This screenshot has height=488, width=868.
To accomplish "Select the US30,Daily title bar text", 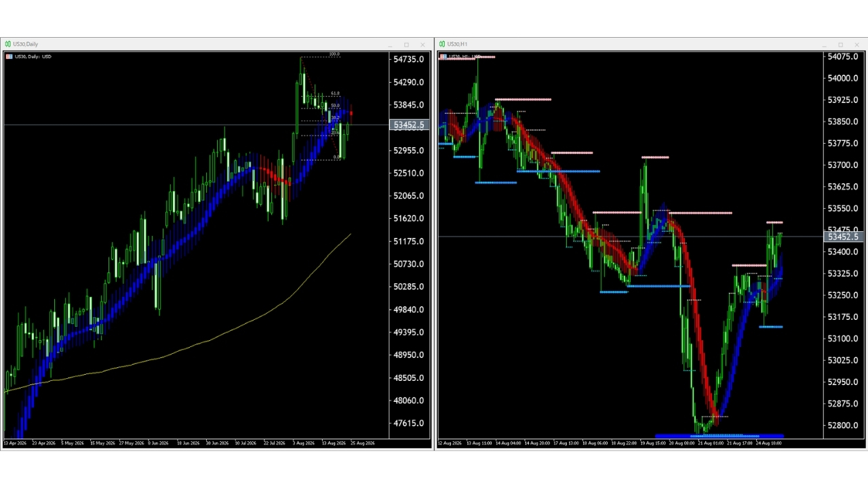I will point(26,44).
